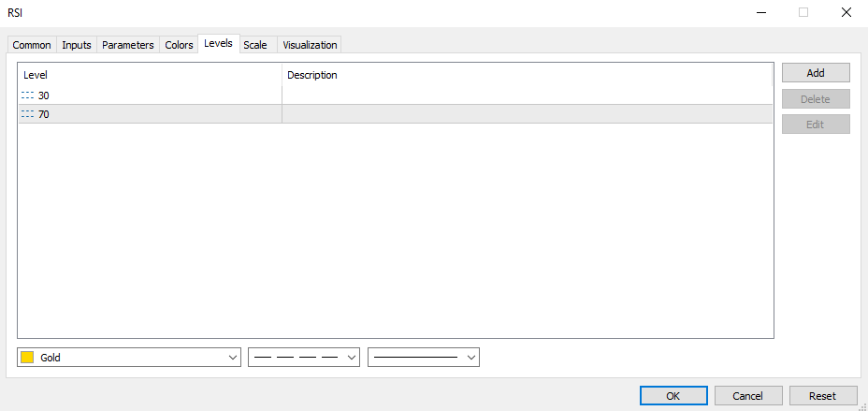Click dashed line icon beside level 30
The width and height of the screenshot is (868, 411).
[28, 95]
